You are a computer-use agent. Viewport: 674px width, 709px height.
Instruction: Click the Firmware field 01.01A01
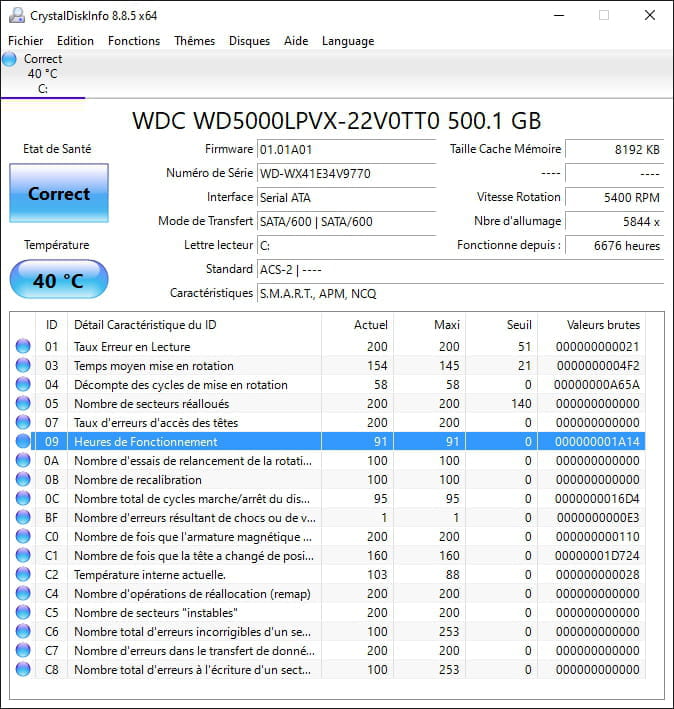pyautogui.click(x=346, y=150)
